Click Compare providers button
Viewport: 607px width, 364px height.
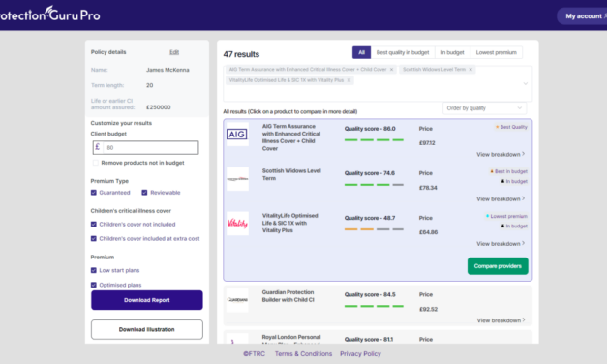(x=498, y=266)
